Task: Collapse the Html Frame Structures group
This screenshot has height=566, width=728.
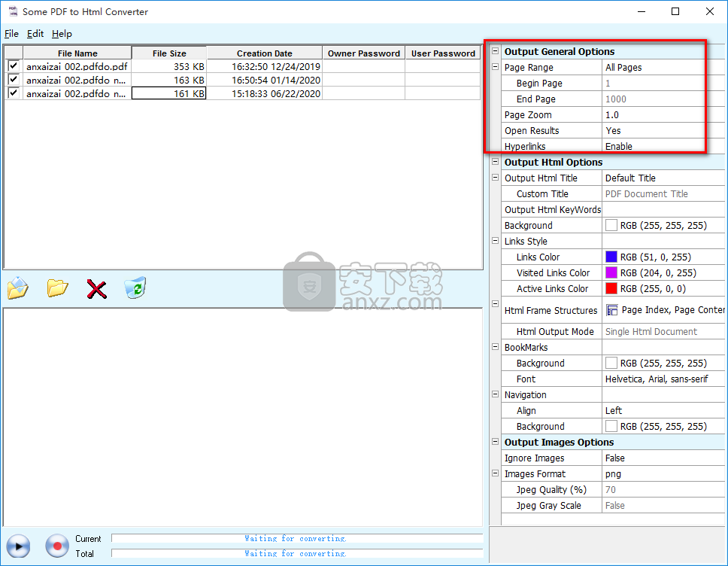Action: click(x=496, y=304)
